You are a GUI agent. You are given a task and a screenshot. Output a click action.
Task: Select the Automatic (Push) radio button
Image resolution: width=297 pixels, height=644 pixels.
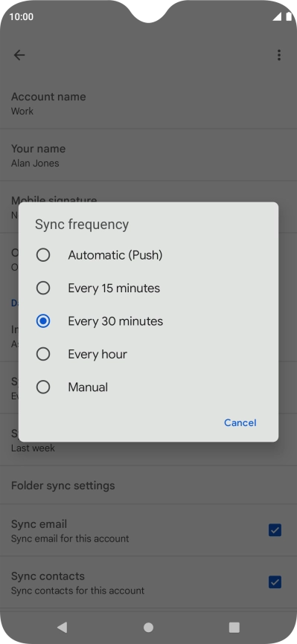point(43,255)
